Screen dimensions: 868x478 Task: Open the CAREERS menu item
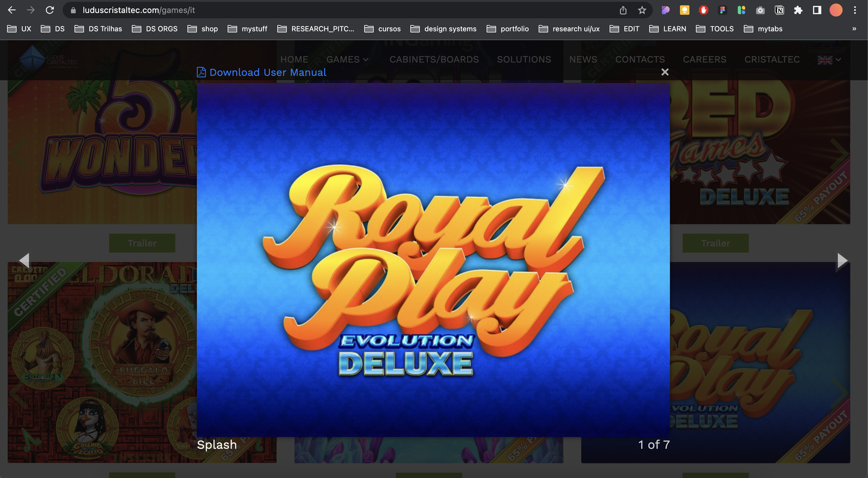point(705,60)
